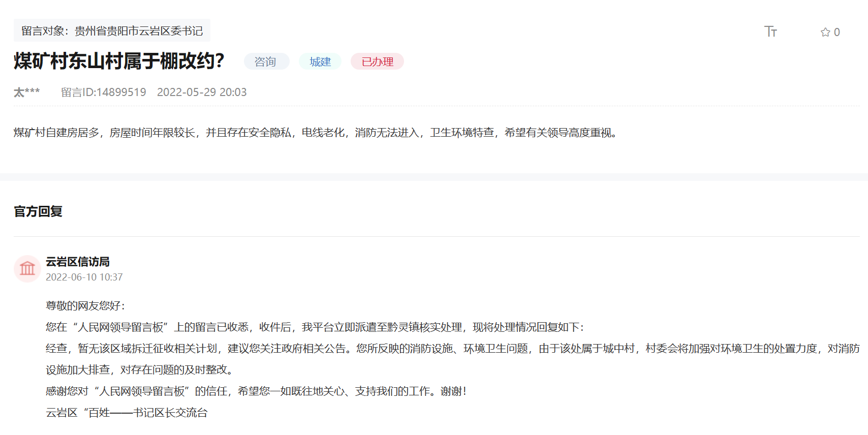Click the star favorite icon
This screenshot has height=435, width=868.
point(825,32)
